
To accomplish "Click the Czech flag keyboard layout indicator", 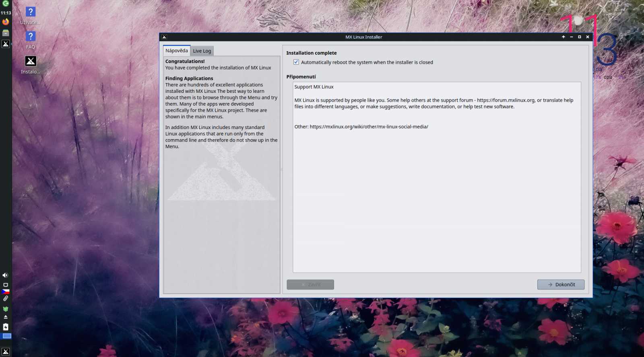I will [x=6, y=291].
